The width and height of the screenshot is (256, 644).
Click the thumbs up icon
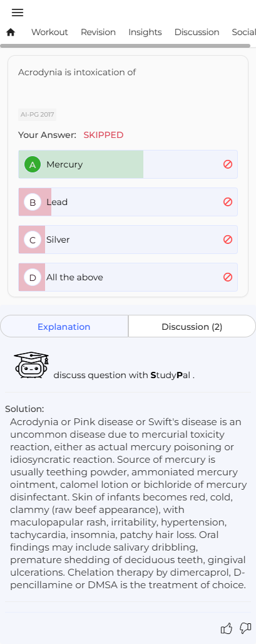[x=227, y=628]
